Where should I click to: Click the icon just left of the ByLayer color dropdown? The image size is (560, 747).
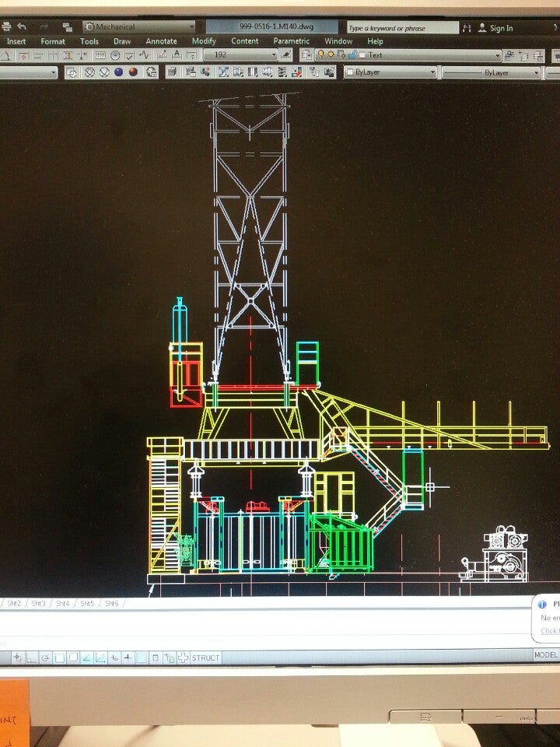pos(330,72)
